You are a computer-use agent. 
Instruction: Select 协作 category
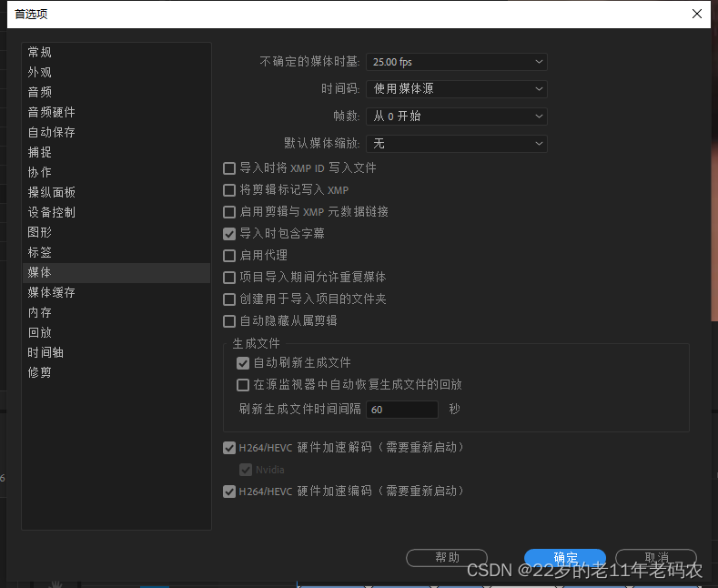[116, 172]
